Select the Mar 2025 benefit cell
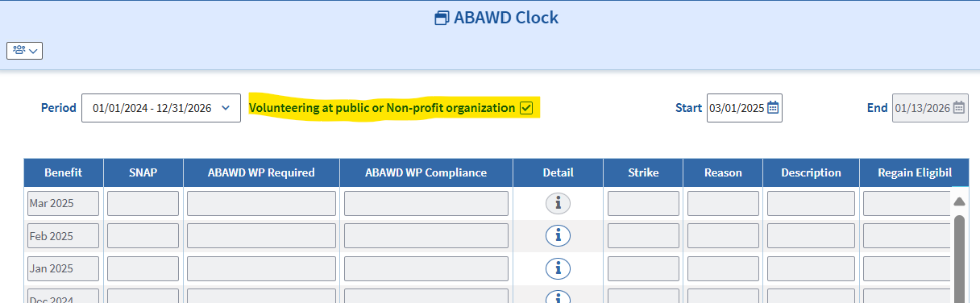 pyautogui.click(x=64, y=204)
